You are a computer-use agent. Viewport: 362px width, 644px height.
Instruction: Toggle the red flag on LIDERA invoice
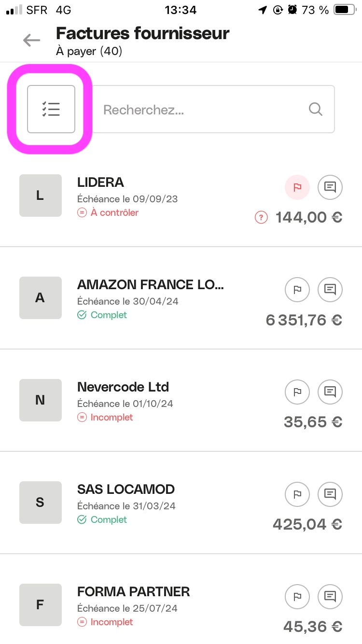[297, 187]
